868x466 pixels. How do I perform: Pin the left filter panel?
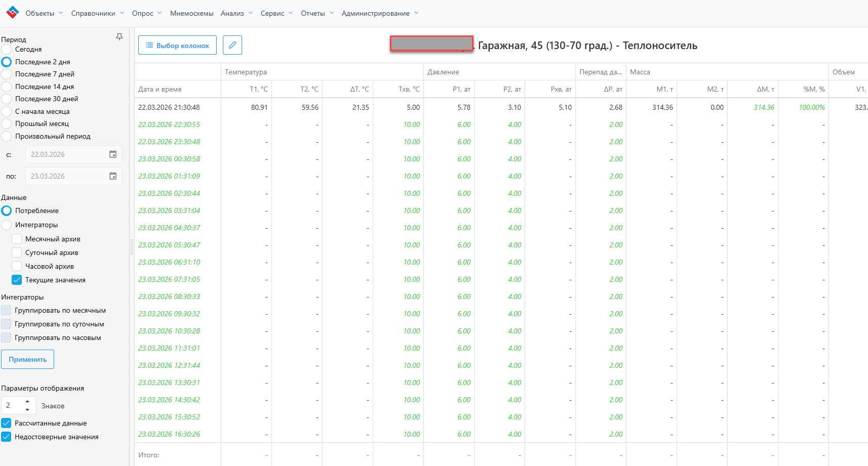120,37
